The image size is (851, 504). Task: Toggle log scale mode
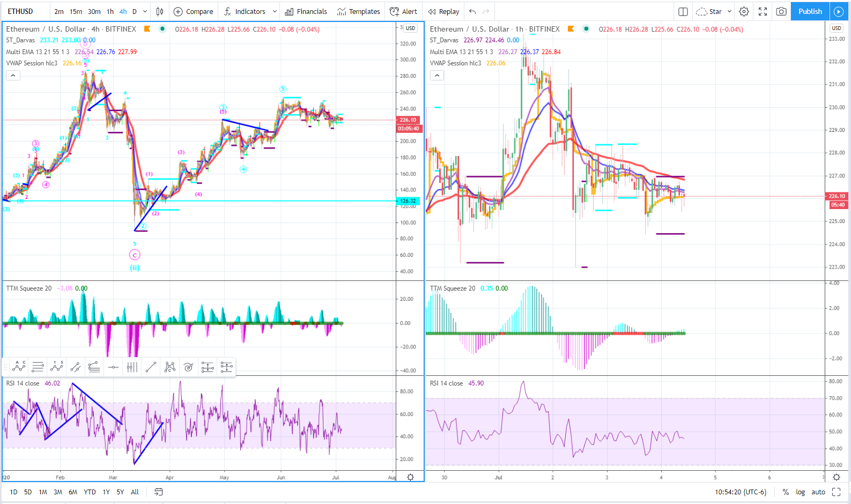click(800, 492)
